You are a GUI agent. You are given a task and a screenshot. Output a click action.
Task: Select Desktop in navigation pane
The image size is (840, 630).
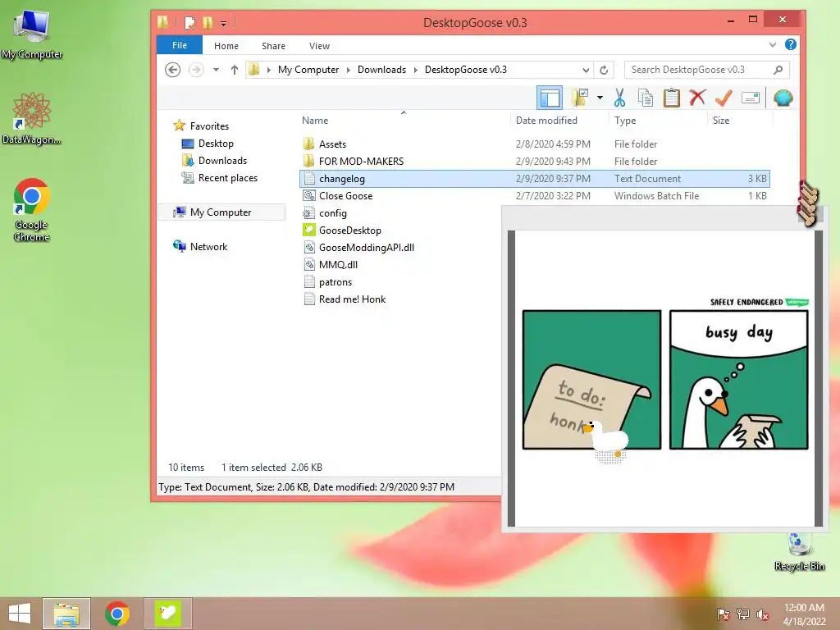tap(216, 144)
